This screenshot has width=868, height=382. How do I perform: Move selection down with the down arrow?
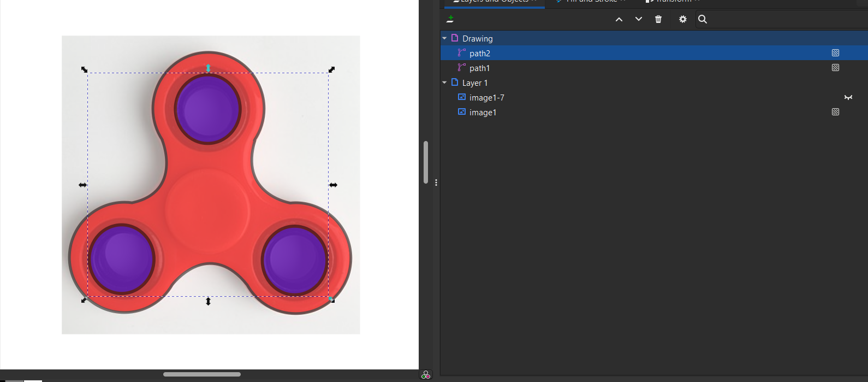pos(638,19)
